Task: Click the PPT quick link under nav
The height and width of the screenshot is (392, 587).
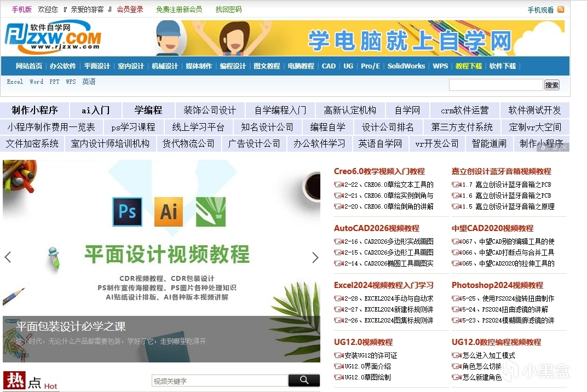Action: [54, 82]
